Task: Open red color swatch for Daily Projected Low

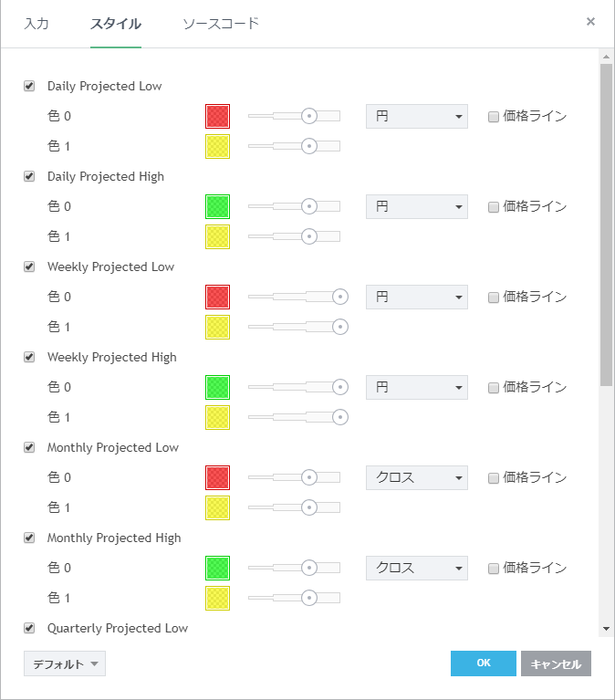Action: pyautogui.click(x=218, y=116)
